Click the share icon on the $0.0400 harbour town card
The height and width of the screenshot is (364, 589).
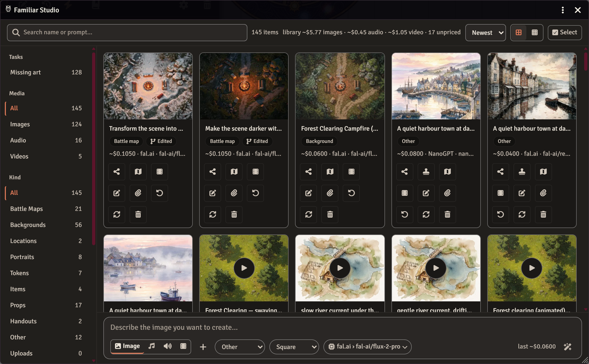(500, 171)
